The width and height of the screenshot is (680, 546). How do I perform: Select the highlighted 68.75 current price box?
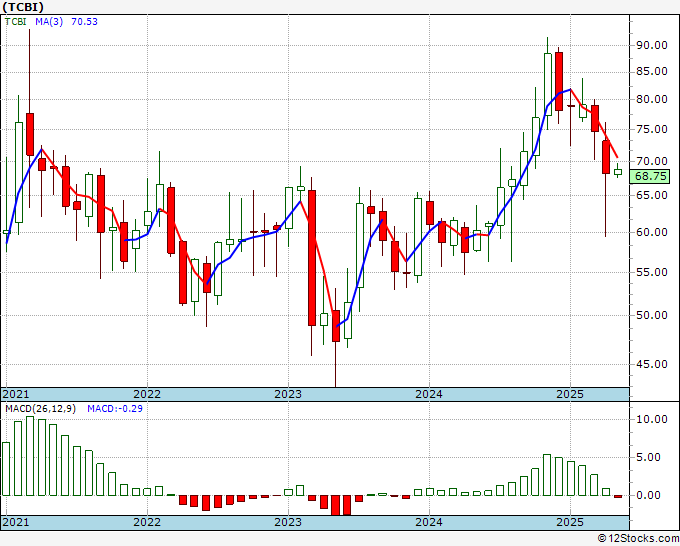point(650,177)
